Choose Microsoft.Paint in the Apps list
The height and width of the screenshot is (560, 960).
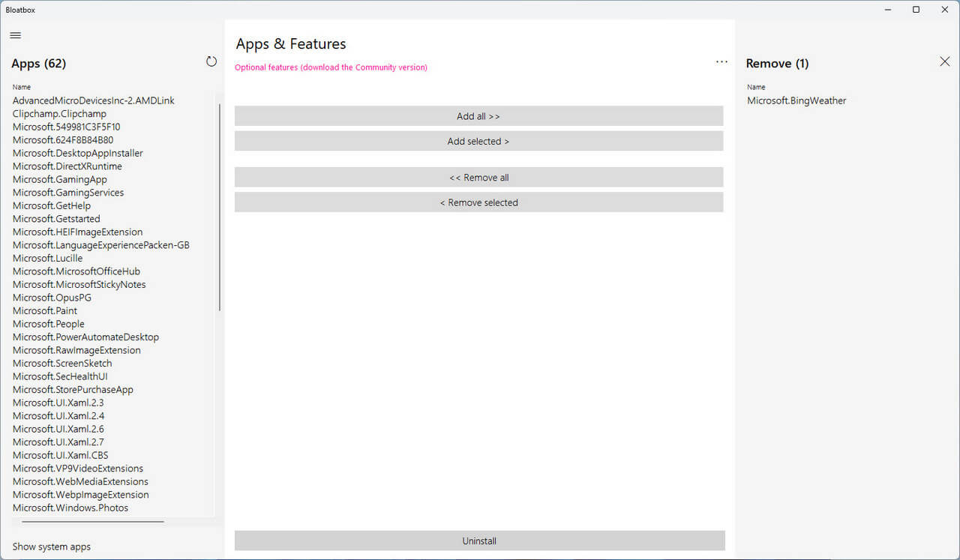click(x=45, y=310)
